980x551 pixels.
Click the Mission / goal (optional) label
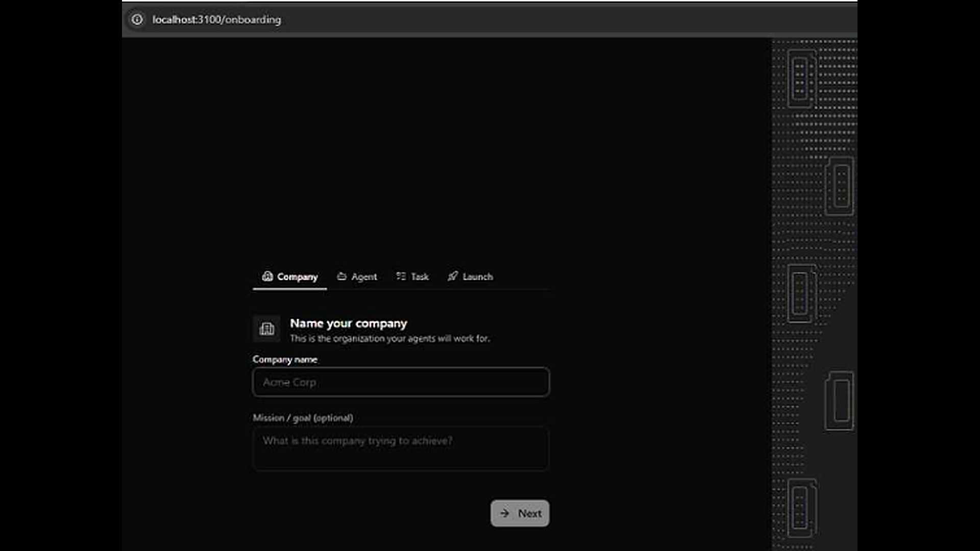point(303,418)
